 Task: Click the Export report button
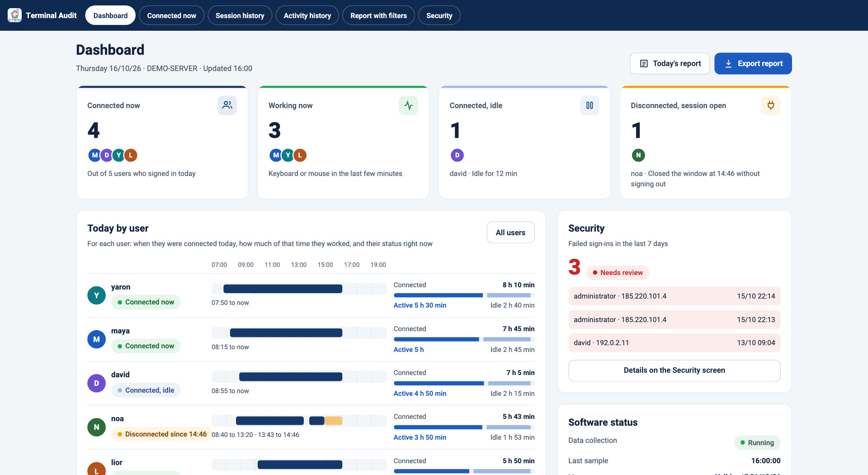click(753, 63)
